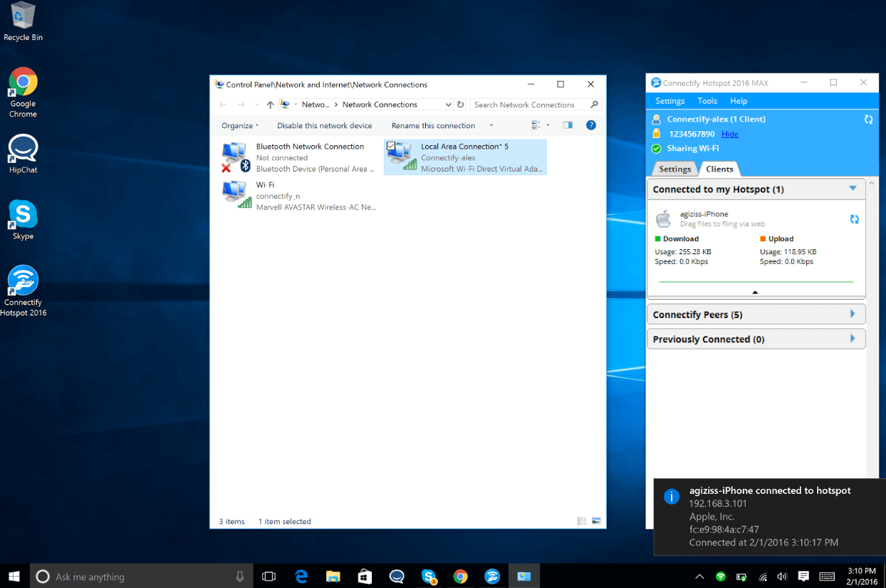Show more toolbar commands via the chevron
Image resolution: width=886 pixels, height=588 pixels.
tap(491, 125)
